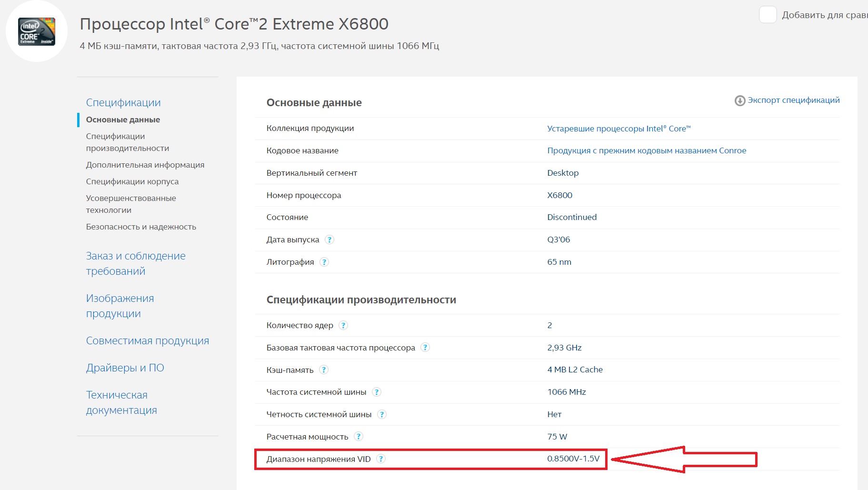Jump to Спецификации корпуса in sidebar
Screen dimensions: 868x490
(x=132, y=181)
